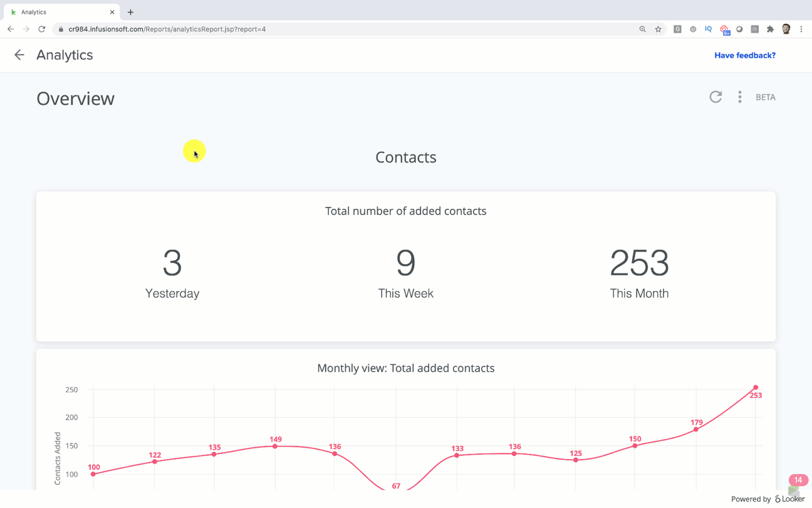Click the Analytics back arrow
The image size is (812, 508).
[x=19, y=55]
